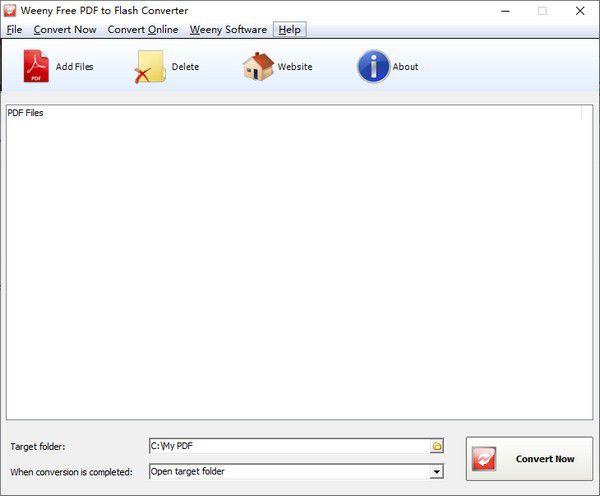This screenshot has width=600, height=496.
Task: Open the Help menu
Action: 290,29
